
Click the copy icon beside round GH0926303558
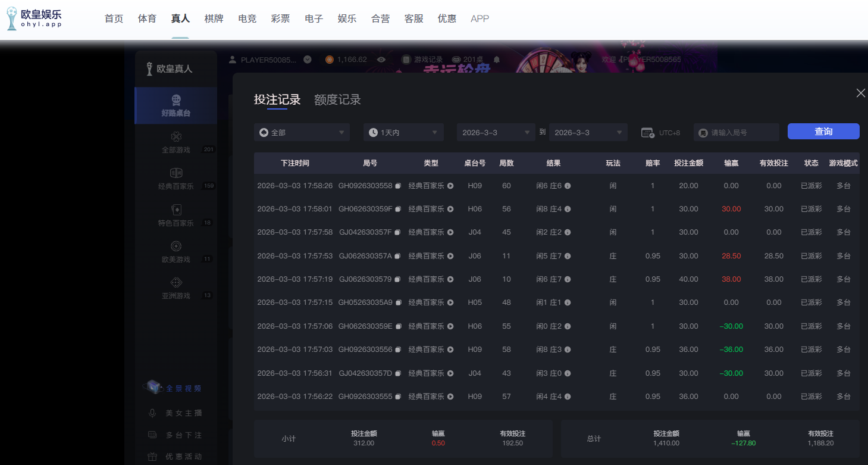pos(398,186)
